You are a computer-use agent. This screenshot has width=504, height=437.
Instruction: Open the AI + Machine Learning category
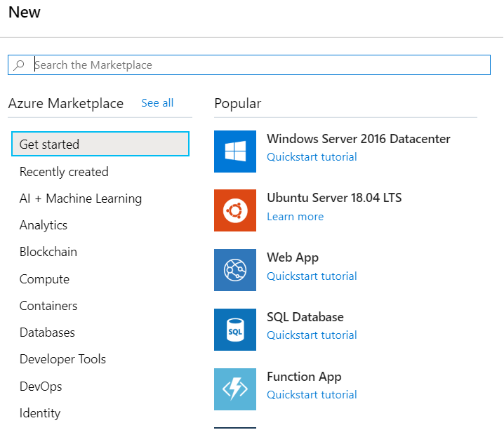tap(80, 199)
